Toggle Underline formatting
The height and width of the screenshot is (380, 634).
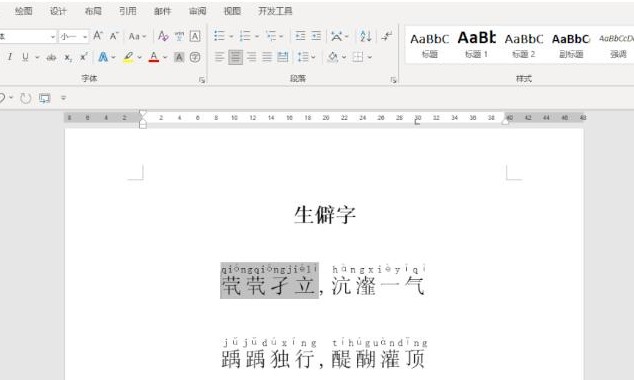[25, 57]
